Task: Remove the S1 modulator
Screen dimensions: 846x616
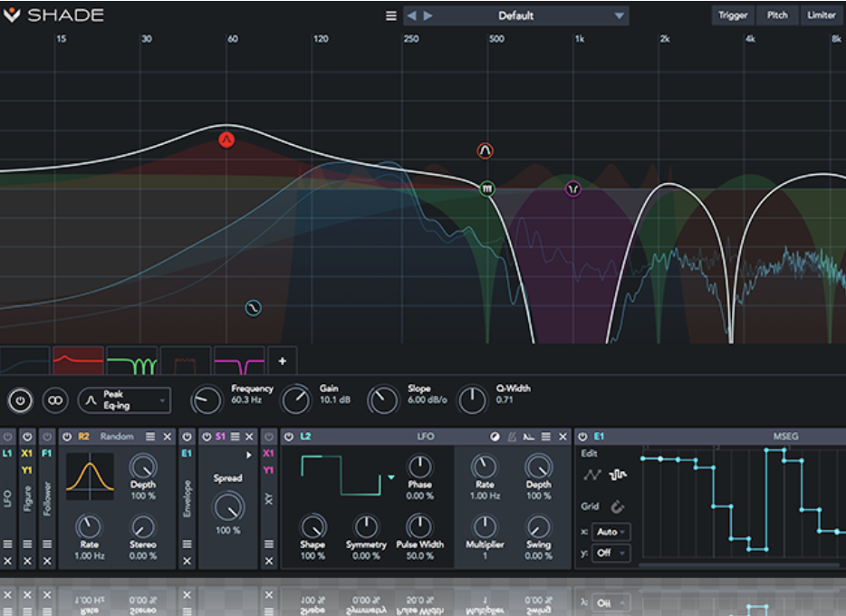Action: (249, 437)
